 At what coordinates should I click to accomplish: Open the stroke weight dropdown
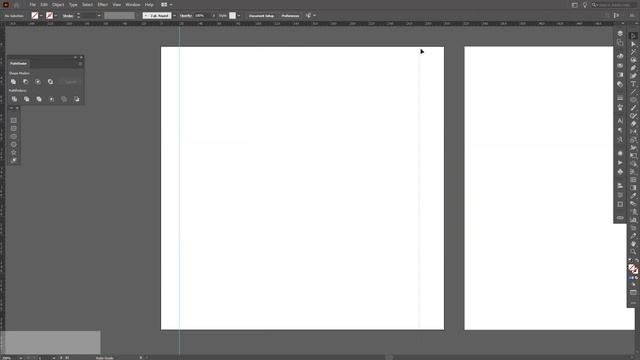point(99,16)
